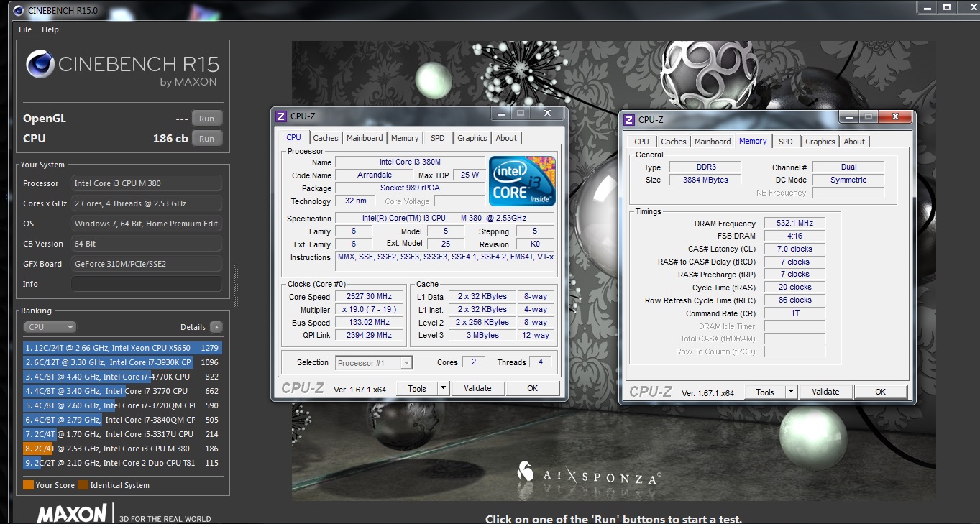
Task: Switch to Memory tab in left CPU-Z
Action: coord(405,138)
